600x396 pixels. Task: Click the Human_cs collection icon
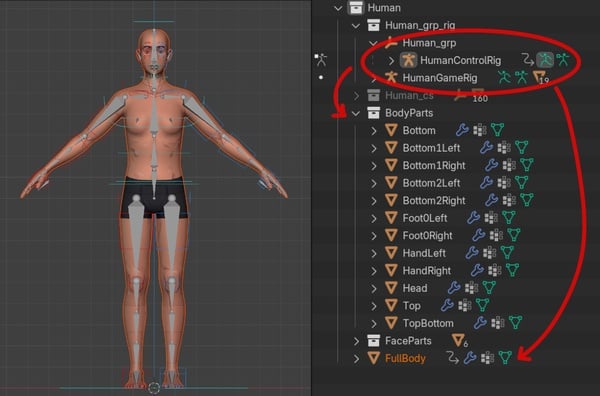(x=373, y=95)
